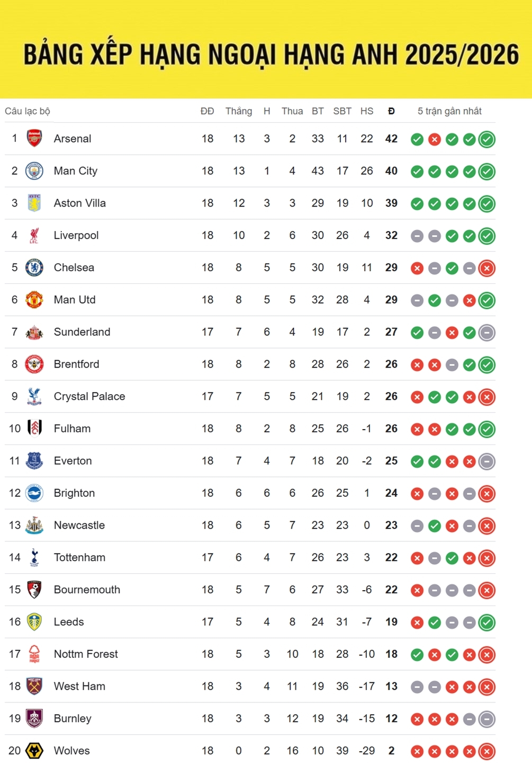Open the Aston Villa team link
Image resolution: width=532 pixels, height=775 pixels.
coord(80,203)
